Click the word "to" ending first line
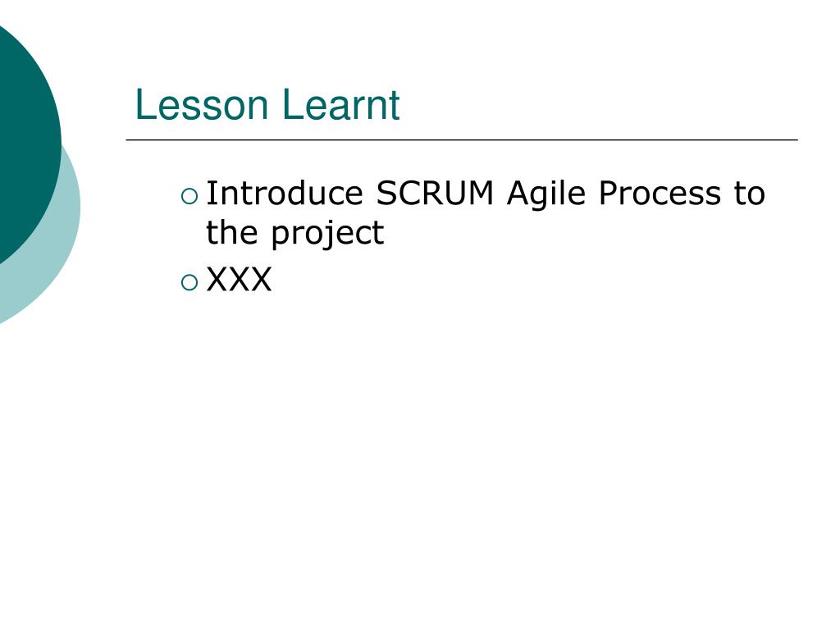This screenshot has width=840, height=630. 750,194
